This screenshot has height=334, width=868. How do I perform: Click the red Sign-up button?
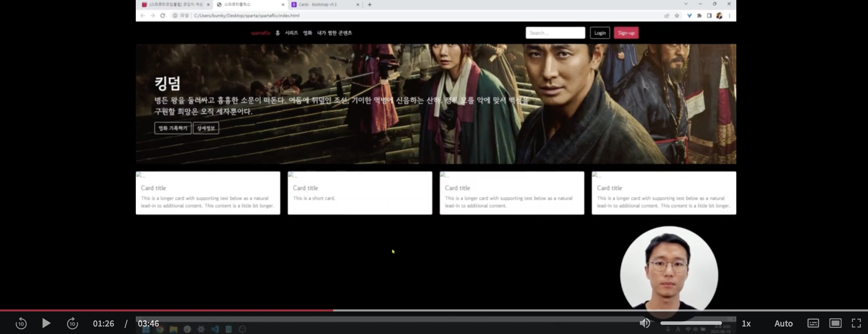click(x=626, y=33)
